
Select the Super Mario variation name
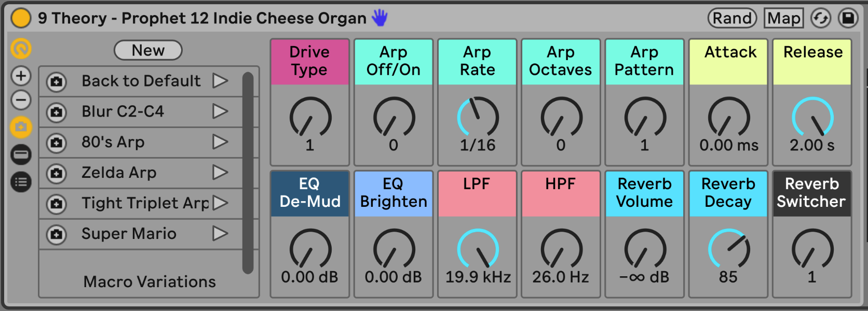(129, 234)
